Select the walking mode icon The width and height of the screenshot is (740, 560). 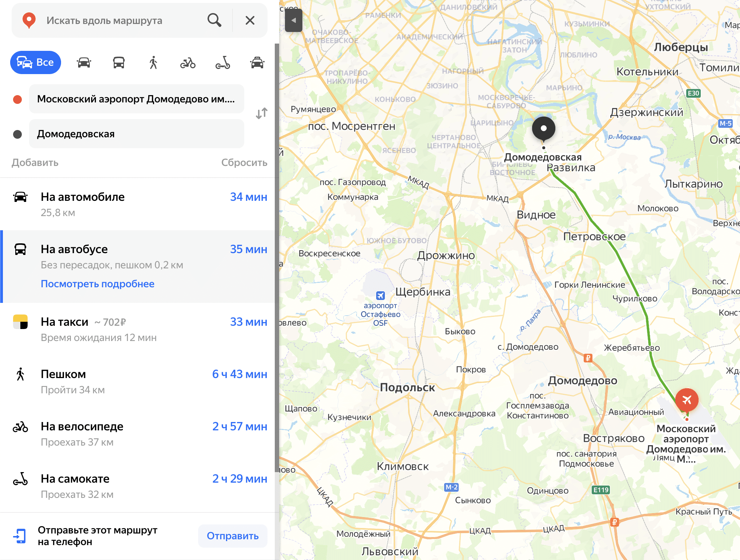click(153, 62)
